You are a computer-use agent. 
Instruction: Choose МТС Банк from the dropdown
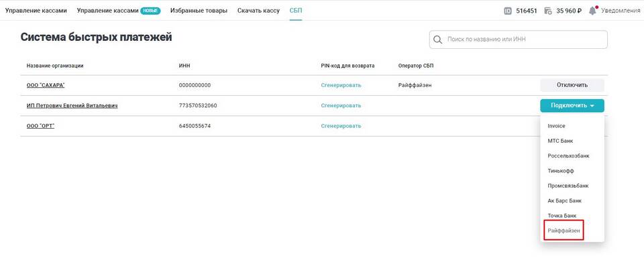560,141
